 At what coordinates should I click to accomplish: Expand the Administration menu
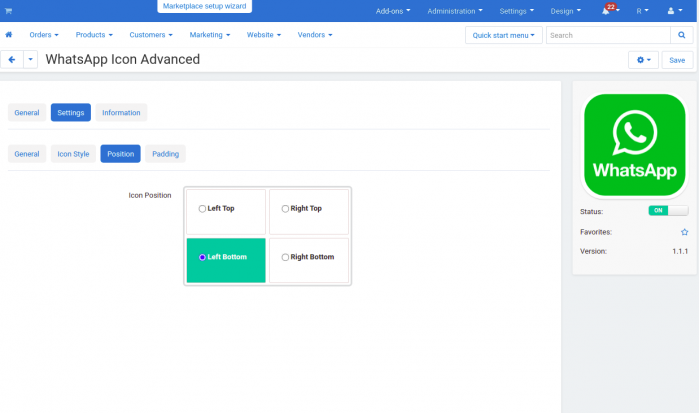[454, 11]
